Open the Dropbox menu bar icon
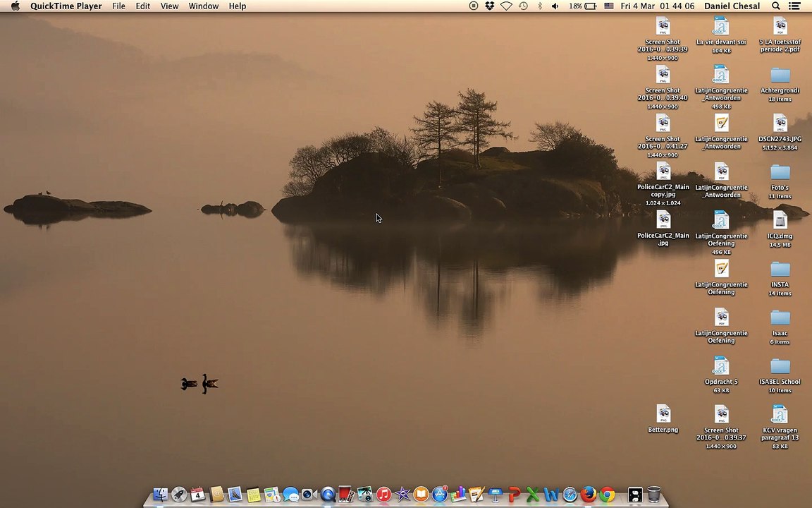 click(x=489, y=6)
